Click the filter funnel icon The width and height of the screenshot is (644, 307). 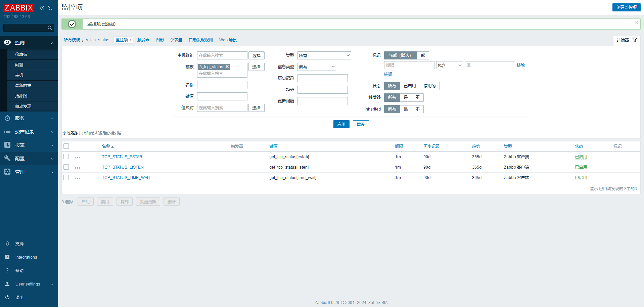tap(635, 40)
